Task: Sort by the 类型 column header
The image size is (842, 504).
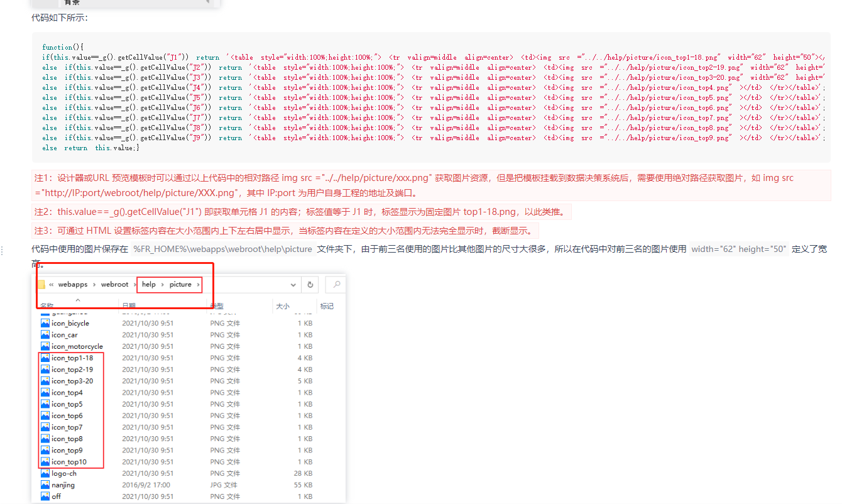Action: pos(217,306)
